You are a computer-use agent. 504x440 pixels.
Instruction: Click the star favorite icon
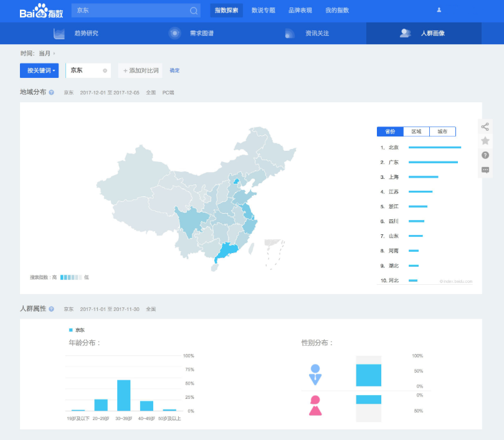click(485, 141)
